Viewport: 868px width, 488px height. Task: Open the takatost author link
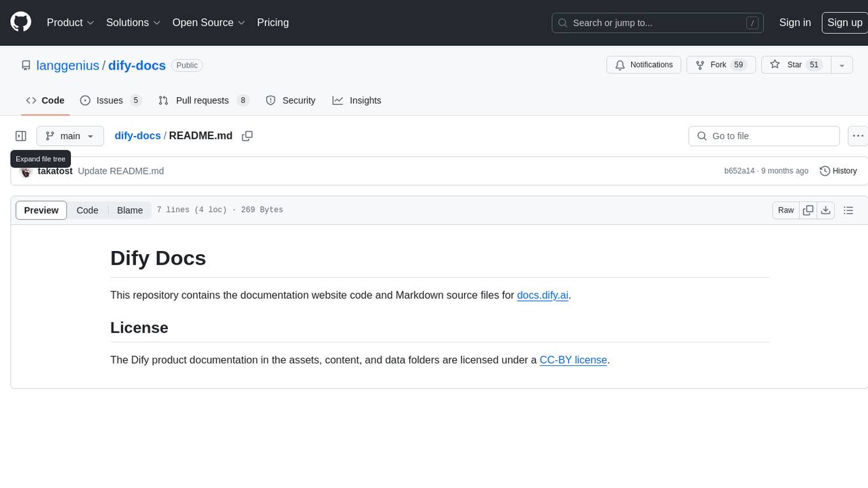[x=56, y=171]
